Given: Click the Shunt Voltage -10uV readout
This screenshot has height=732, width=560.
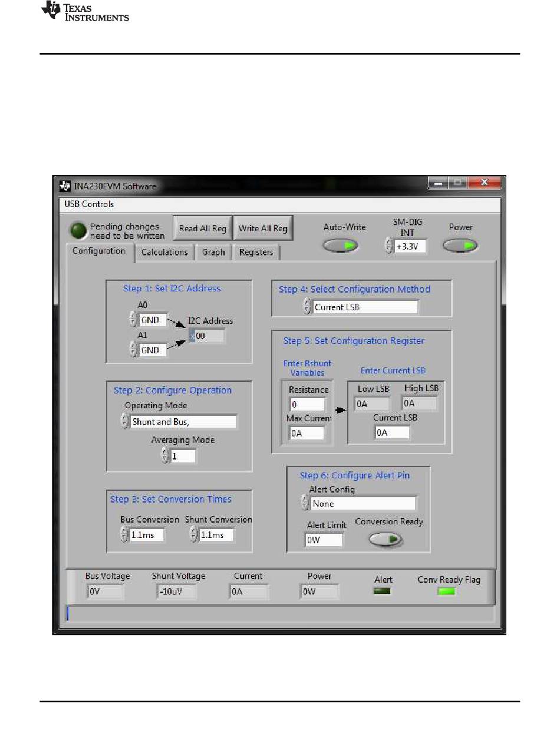Looking at the screenshot, I should coord(177,592).
